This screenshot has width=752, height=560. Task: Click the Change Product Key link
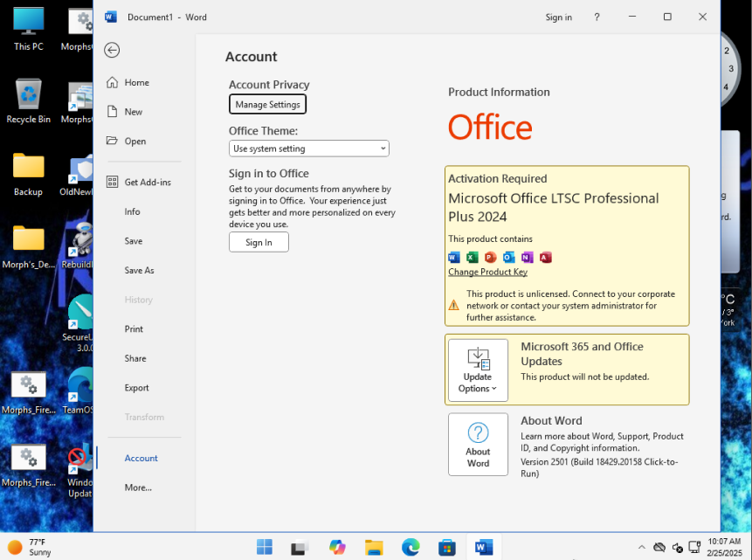click(487, 272)
